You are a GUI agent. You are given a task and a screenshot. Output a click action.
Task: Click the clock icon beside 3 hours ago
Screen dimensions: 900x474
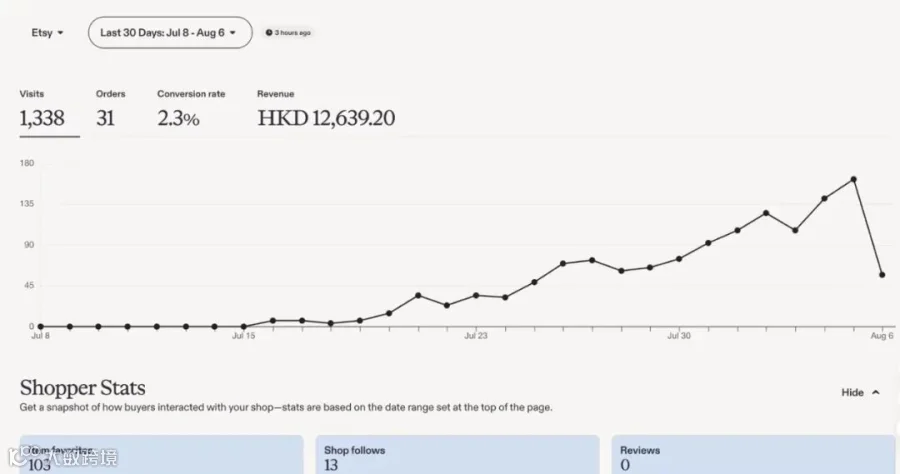pyautogui.click(x=269, y=33)
